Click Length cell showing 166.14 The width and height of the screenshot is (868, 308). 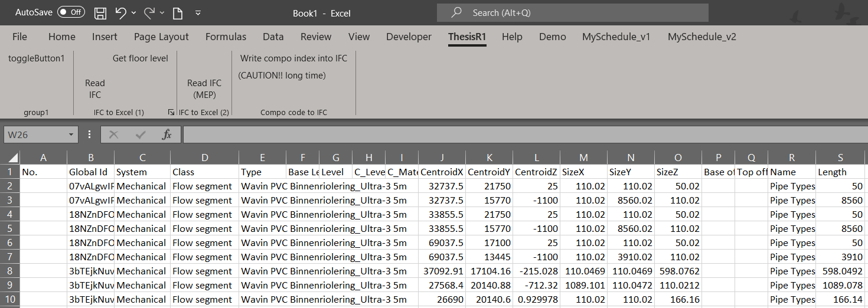[x=840, y=300]
